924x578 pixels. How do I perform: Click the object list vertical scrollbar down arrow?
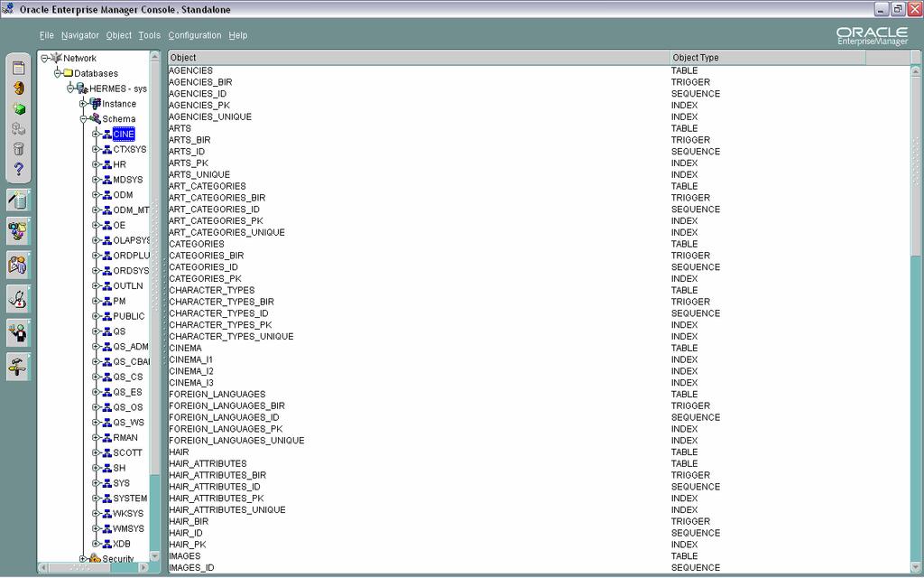(x=916, y=567)
